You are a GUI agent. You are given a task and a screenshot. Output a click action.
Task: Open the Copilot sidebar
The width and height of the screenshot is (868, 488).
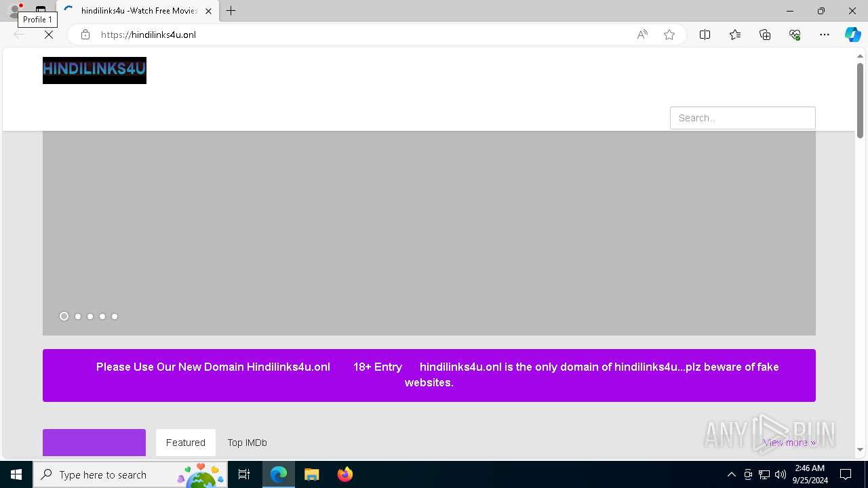click(x=852, y=35)
